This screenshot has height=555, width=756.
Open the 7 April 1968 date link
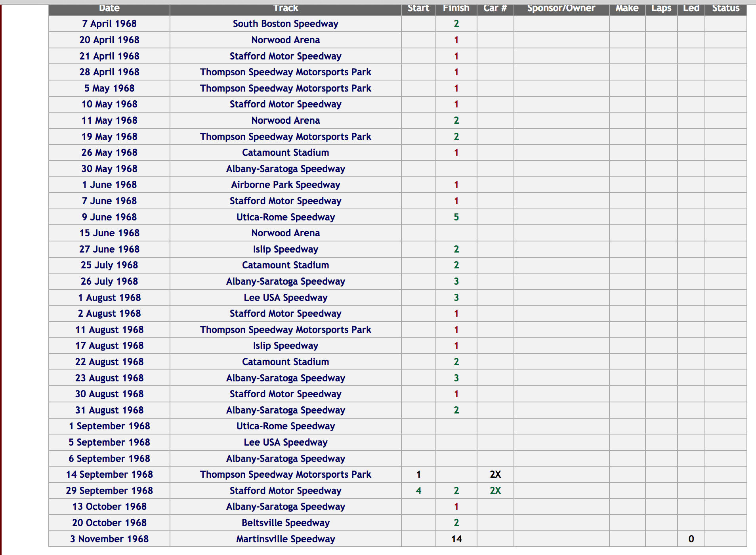pyautogui.click(x=109, y=24)
